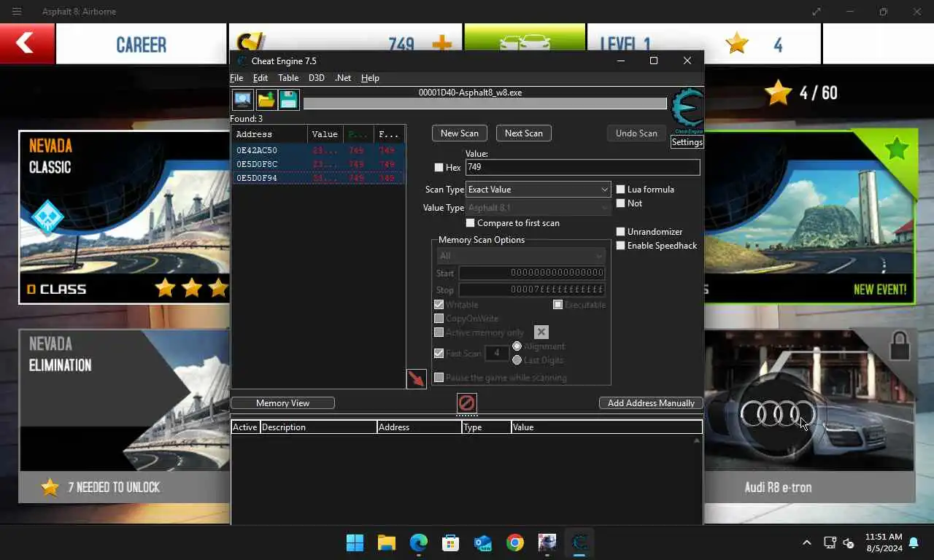Open Windows Start menu

tap(355, 542)
